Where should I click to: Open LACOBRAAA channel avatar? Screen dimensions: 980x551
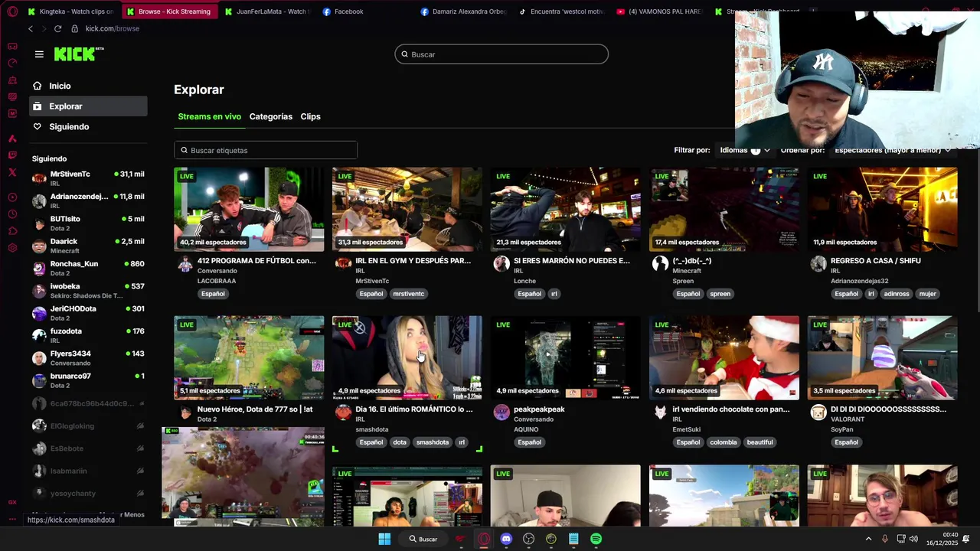coord(185,264)
